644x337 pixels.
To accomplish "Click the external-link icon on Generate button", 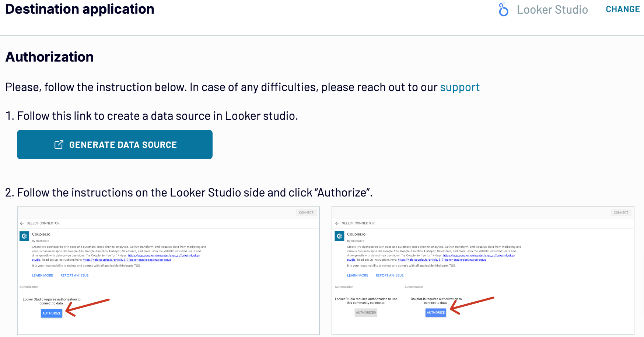I will coord(59,145).
